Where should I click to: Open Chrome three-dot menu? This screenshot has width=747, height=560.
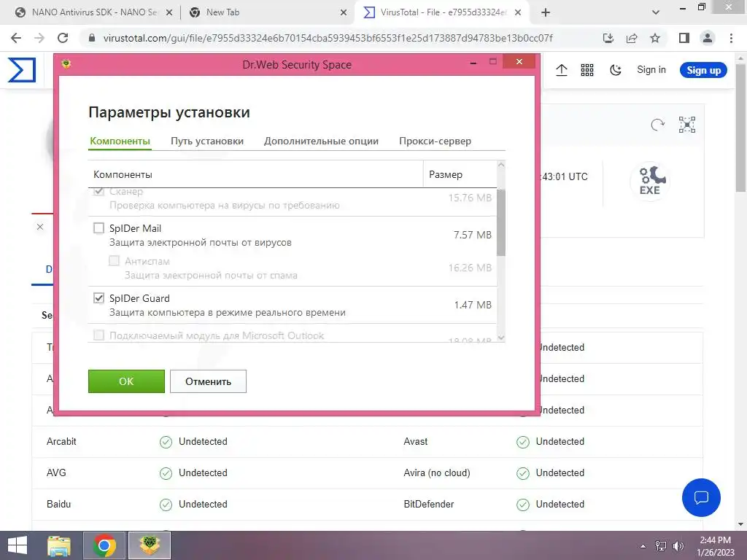click(x=731, y=38)
